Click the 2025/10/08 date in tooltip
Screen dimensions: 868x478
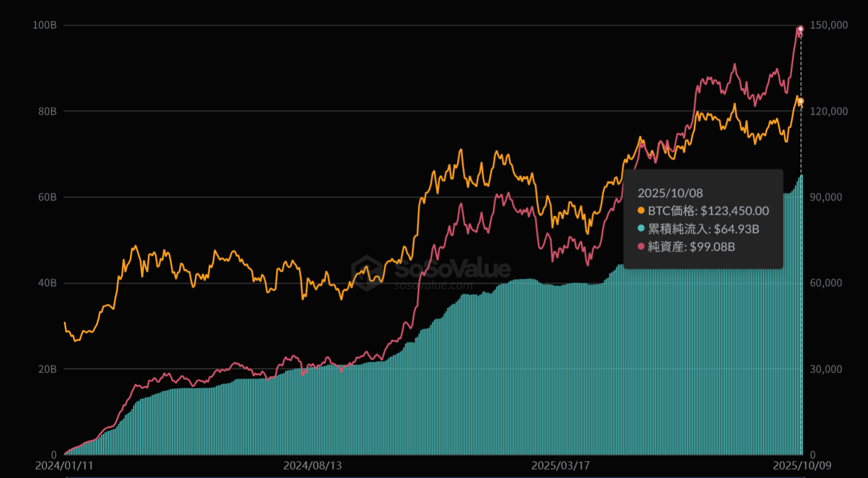(x=670, y=193)
